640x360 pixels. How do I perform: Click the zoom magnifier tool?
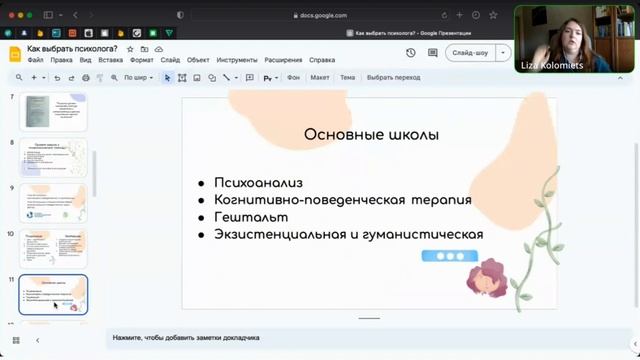point(114,78)
